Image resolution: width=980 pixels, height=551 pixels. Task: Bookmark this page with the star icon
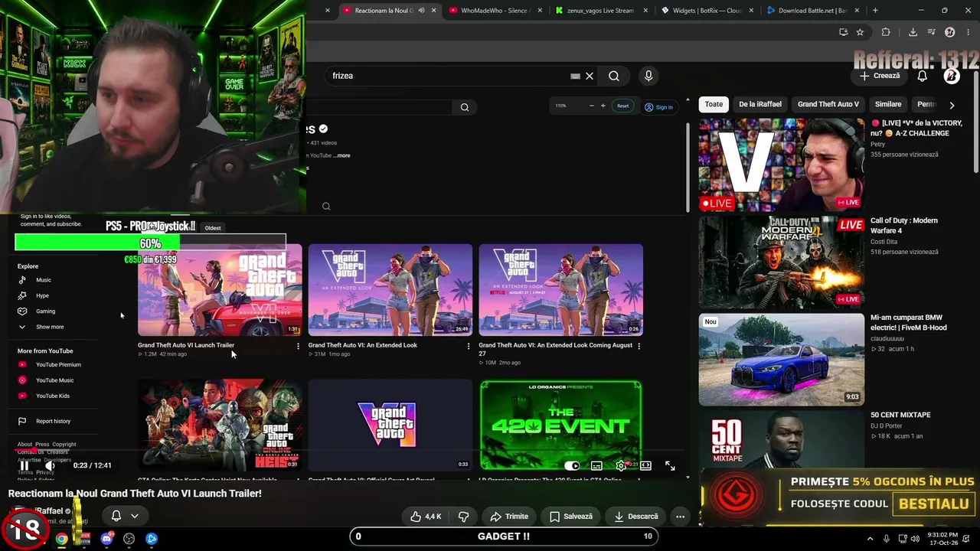(860, 32)
